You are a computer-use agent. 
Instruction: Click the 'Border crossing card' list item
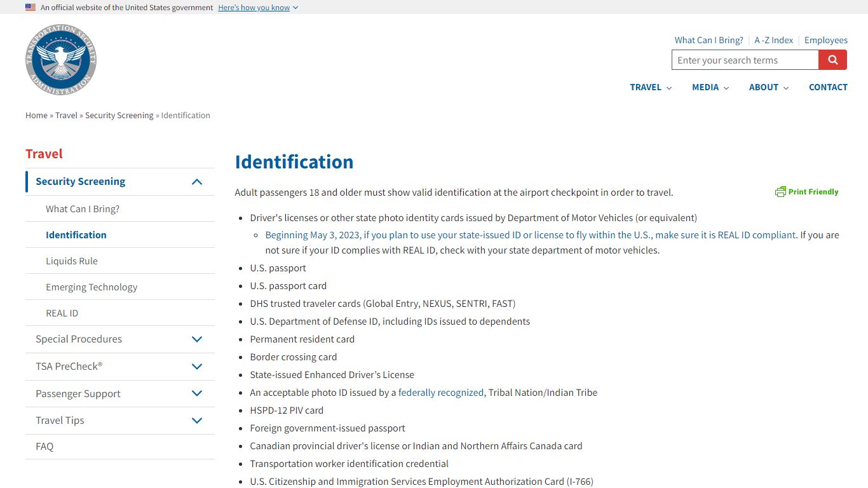click(294, 357)
